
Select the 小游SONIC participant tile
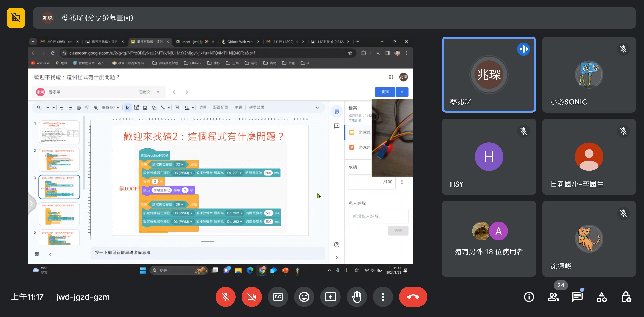point(589,74)
